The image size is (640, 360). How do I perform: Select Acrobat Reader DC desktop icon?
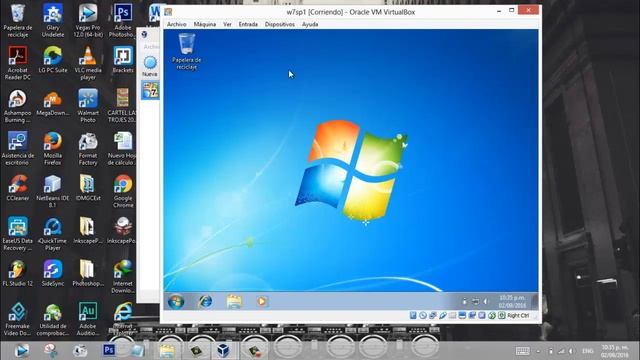tap(18, 63)
